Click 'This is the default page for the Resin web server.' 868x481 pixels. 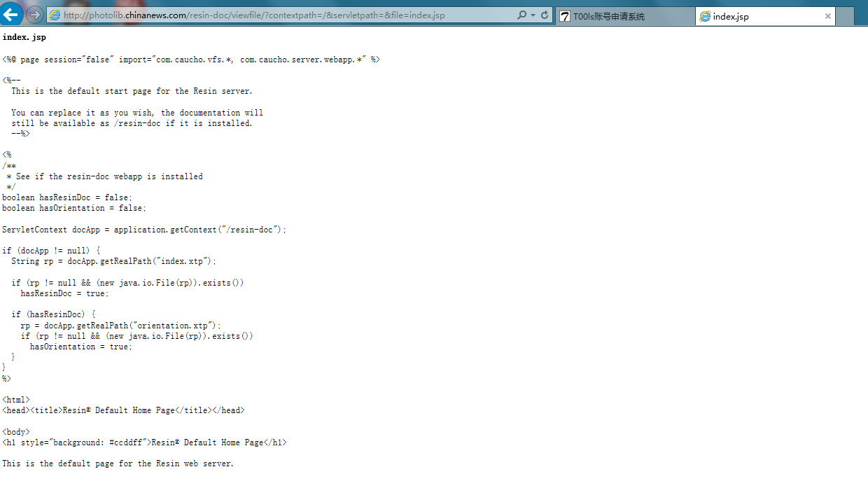[x=118, y=463]
